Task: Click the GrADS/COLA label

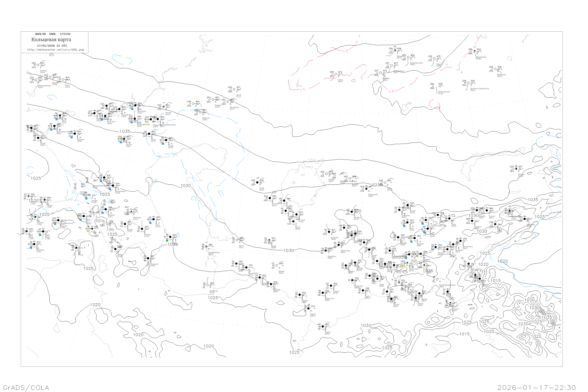Action: click(26, 387)
